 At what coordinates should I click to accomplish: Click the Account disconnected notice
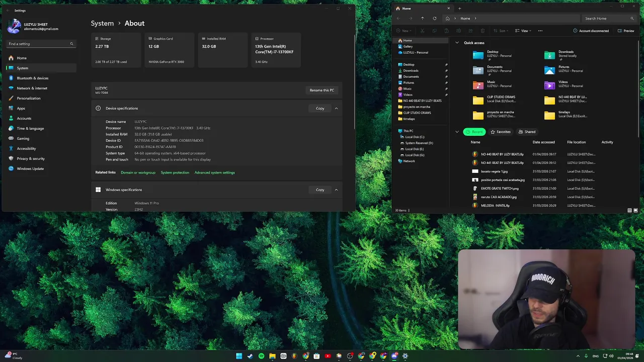click(x=591, y=31)
